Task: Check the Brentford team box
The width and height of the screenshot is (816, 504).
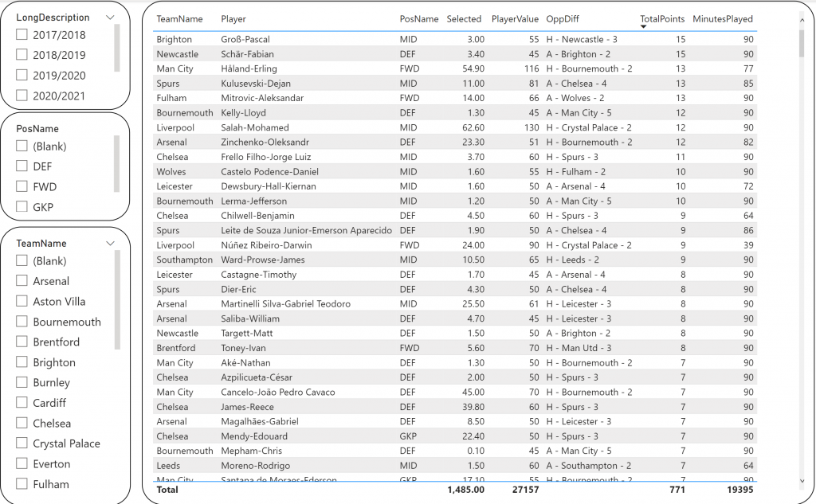Action: click(22, 342)
